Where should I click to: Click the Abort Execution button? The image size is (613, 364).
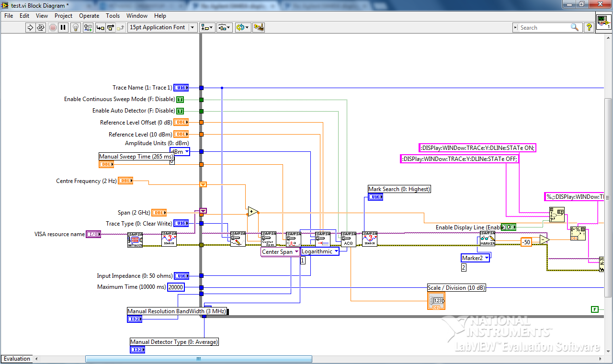click(53, 27)
